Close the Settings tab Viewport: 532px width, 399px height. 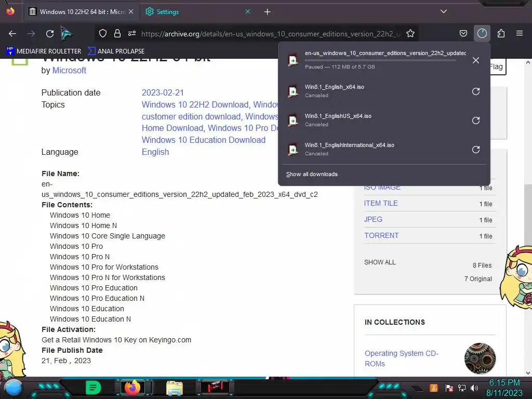point(248,11)
